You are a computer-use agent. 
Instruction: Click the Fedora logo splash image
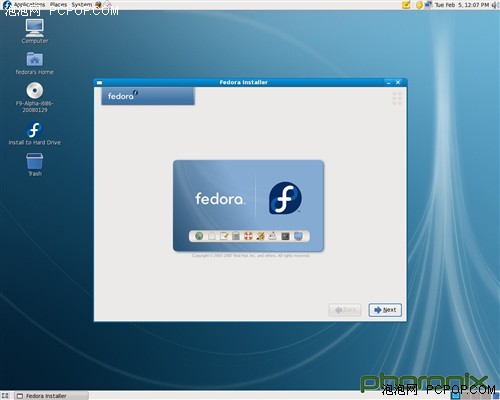(x=248, y=206)
